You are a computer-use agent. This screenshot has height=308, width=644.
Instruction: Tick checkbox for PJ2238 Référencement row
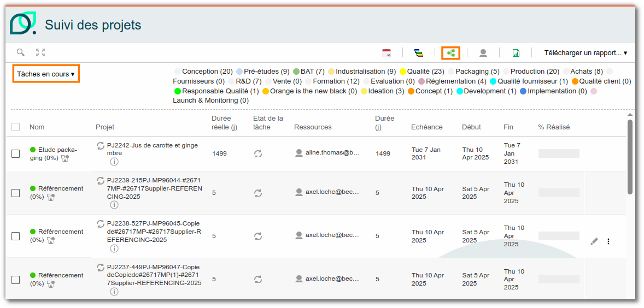16,236
